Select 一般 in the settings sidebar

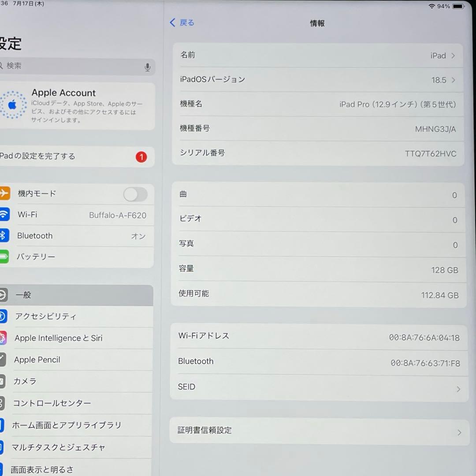pyautogui.click(x=23, y=295)
